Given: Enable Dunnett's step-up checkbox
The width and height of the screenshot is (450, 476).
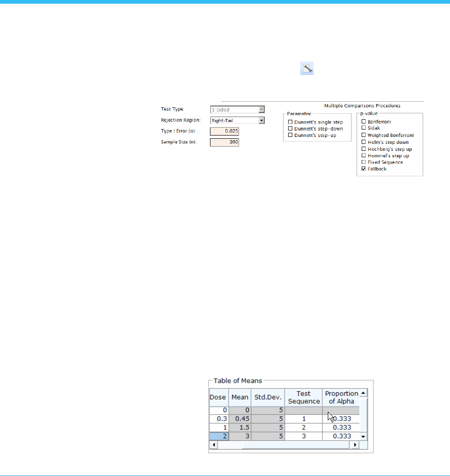Looking at the screenshot, I should pos(290,135).
